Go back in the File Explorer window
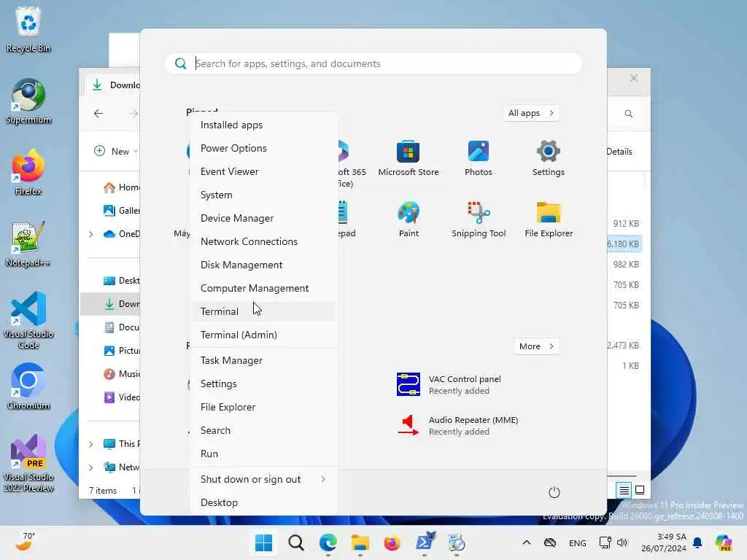 [98, 113]
